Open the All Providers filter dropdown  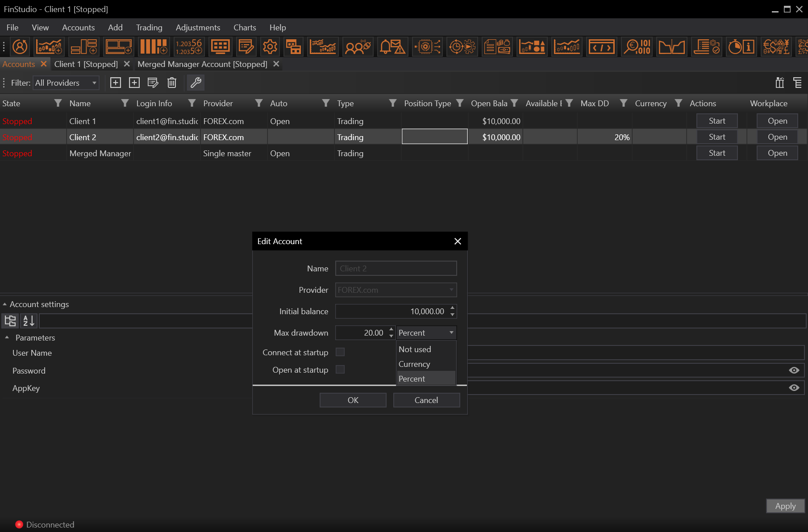[66, 83]
